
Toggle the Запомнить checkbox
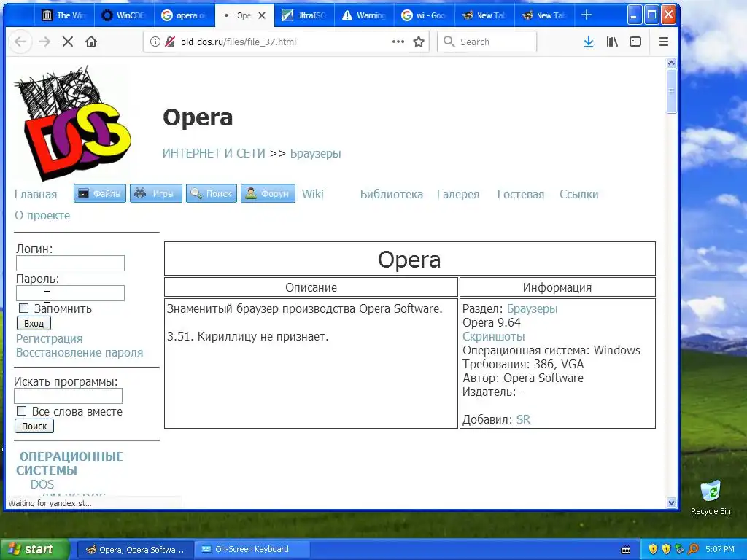[x=23, y=308]
